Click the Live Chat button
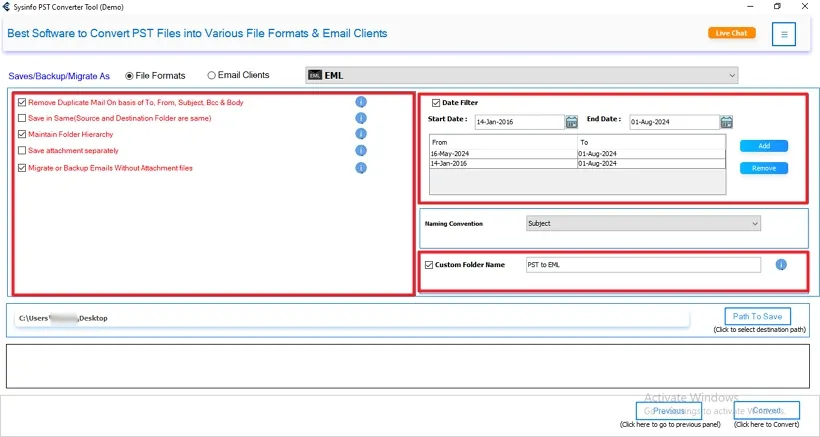Image resolution: width=820 pixels, height=437 pixels. 732,33
